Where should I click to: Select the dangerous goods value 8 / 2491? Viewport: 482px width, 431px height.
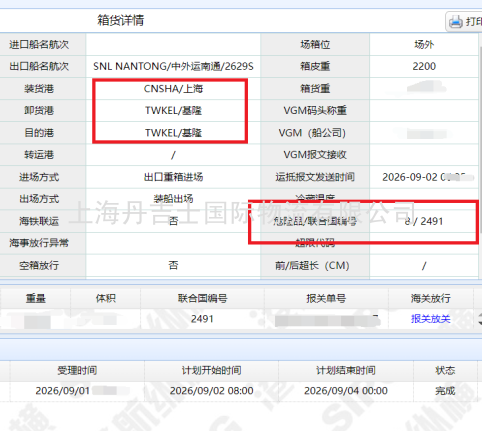[x=424, y=221]
